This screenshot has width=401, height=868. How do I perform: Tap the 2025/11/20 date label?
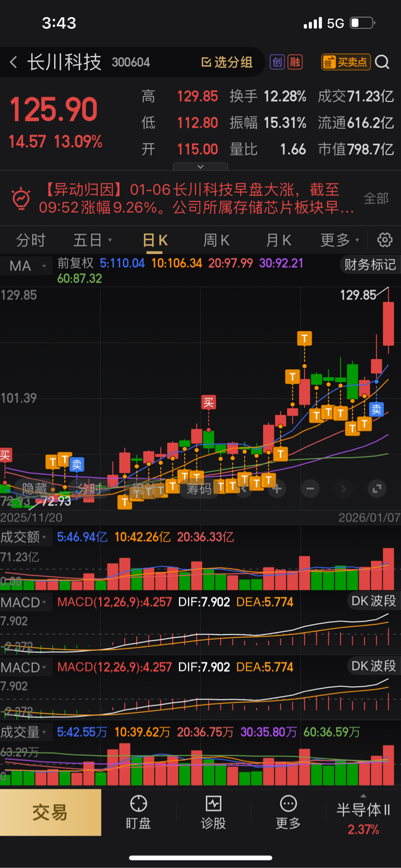point(31,518)
